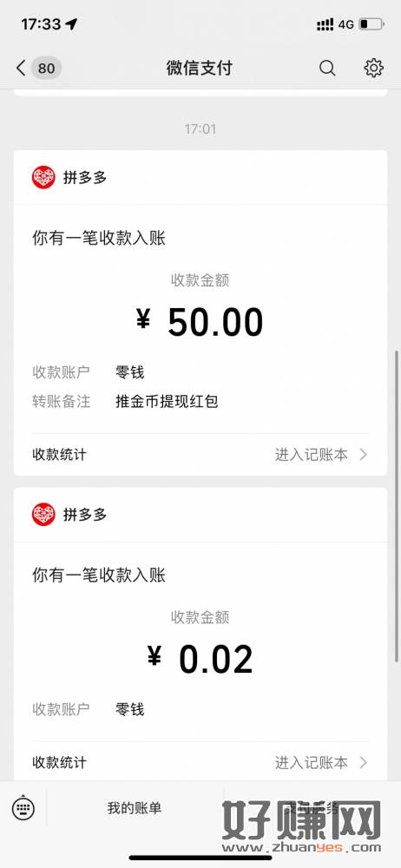401x868 pixels.
Task: Tap the battery status icon
Action: 371,24
